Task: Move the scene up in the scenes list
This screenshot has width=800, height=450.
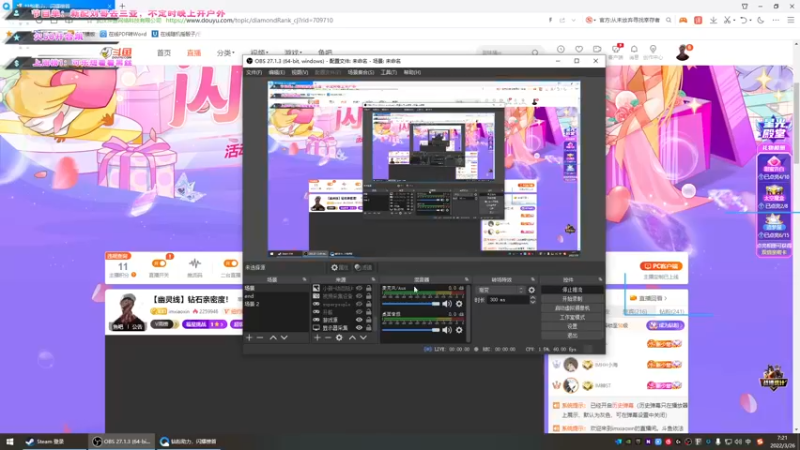Action: pos(273,338)
